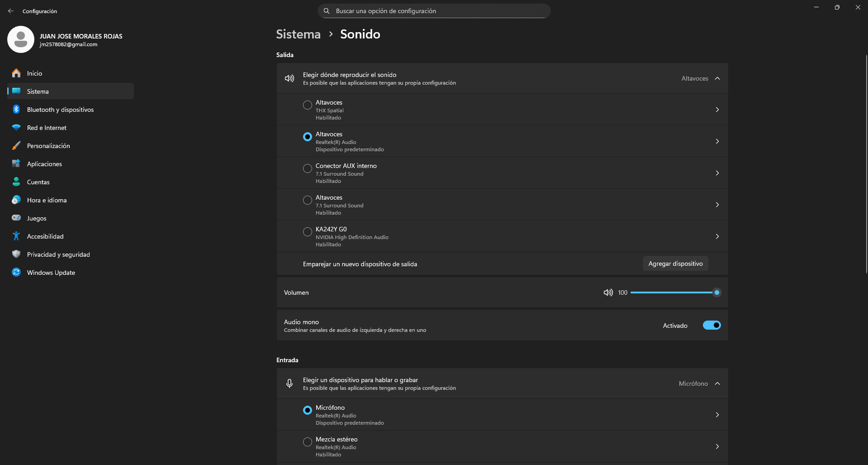Viewport: 868px width, 465px height.
Task: Click the Agregar dispositivo button
Action: [x=675, y=264]
